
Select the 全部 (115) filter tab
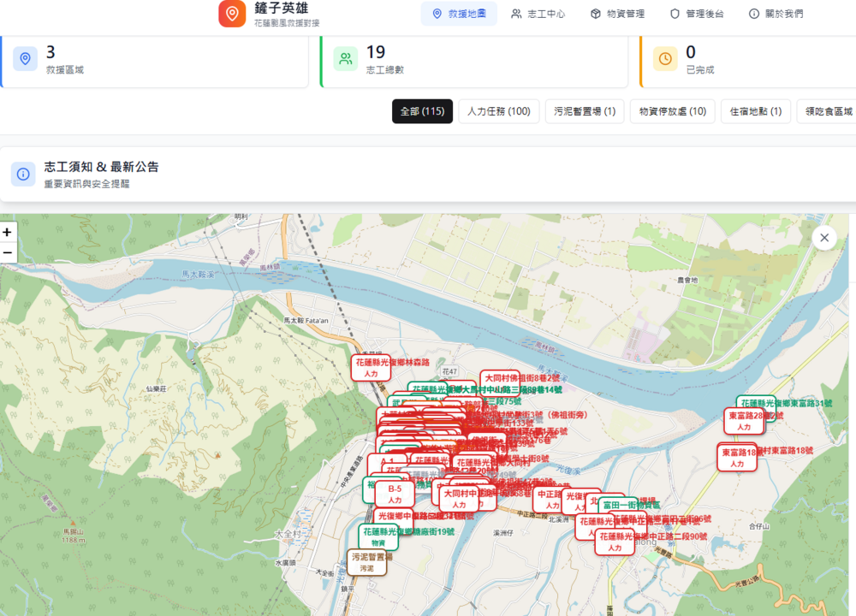[422, 111]
